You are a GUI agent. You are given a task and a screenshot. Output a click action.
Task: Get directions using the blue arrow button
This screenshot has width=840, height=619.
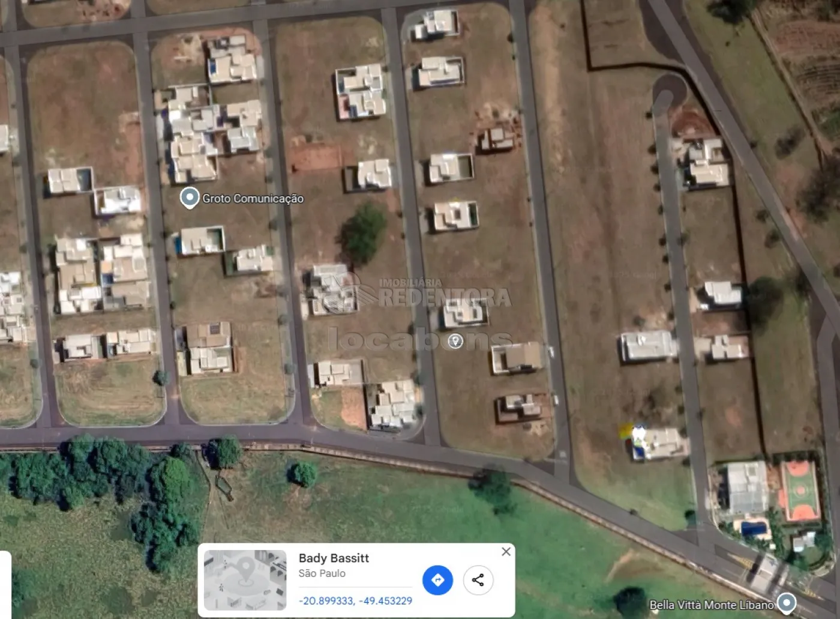[437, 580]
